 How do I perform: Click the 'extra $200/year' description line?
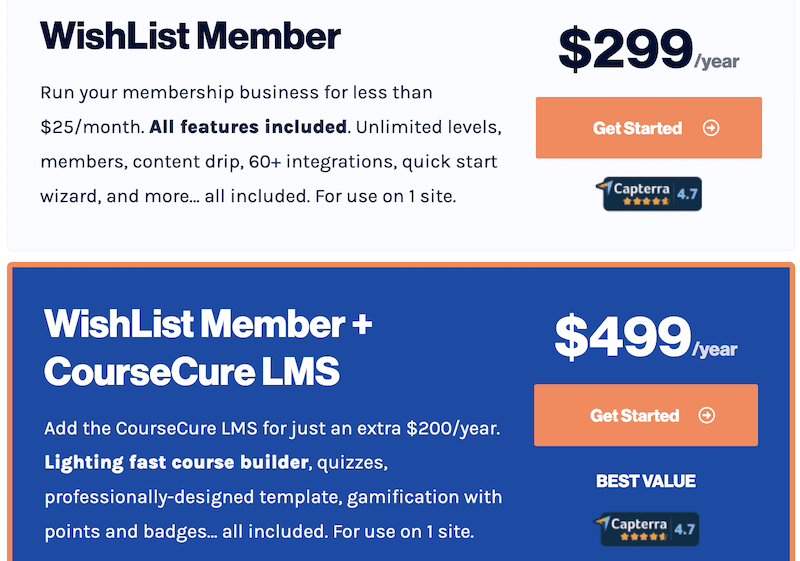(272, 428)
